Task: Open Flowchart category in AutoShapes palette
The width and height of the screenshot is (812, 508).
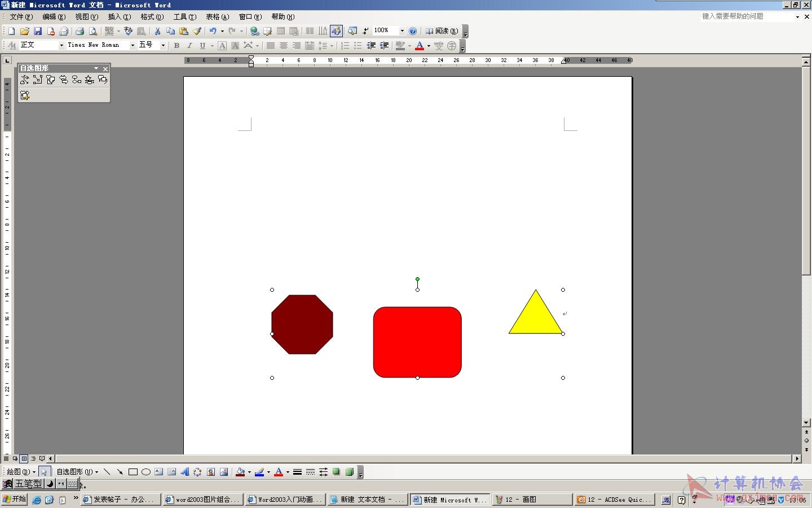Action: [77, 80]
